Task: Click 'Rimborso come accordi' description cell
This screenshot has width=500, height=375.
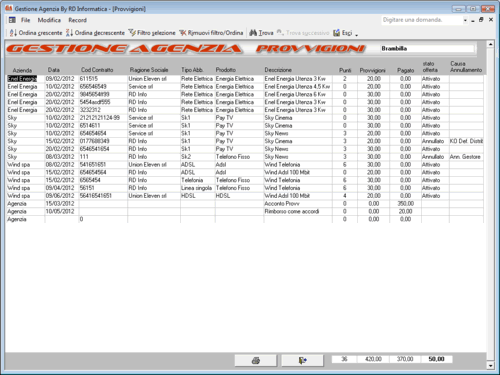Action: point(298,211)
